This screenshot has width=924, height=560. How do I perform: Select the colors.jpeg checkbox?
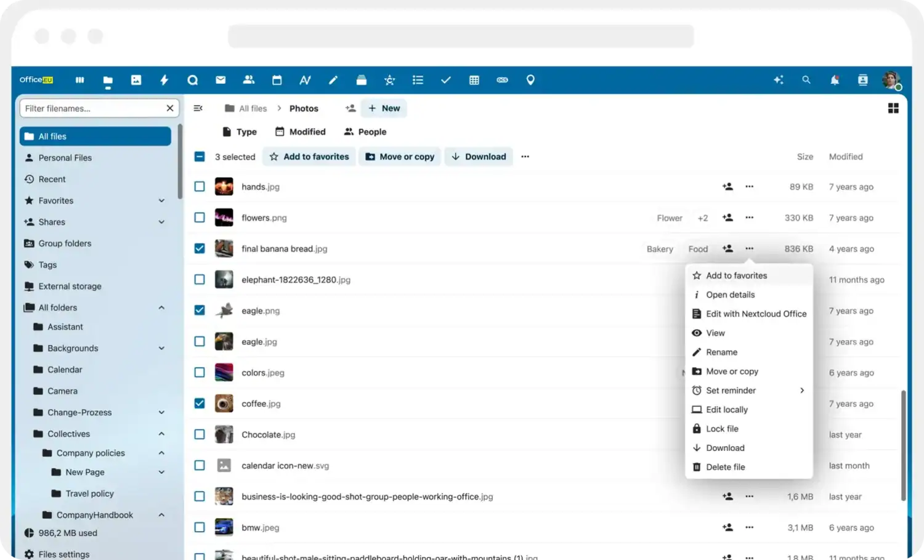coord(200,373)
